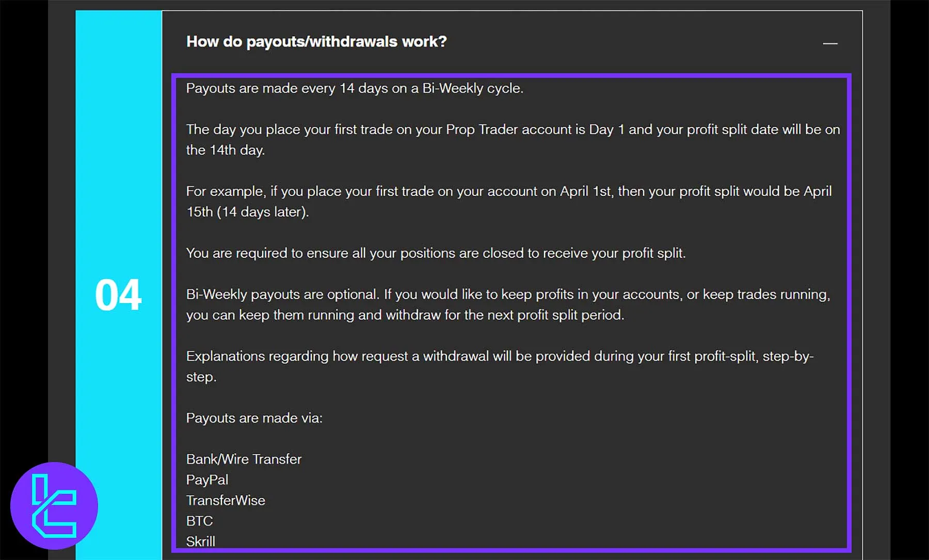Click the 'Bank/Wire Transfer' payout option
The width and height of the screenshot is (929, 560).
[244, 459]
